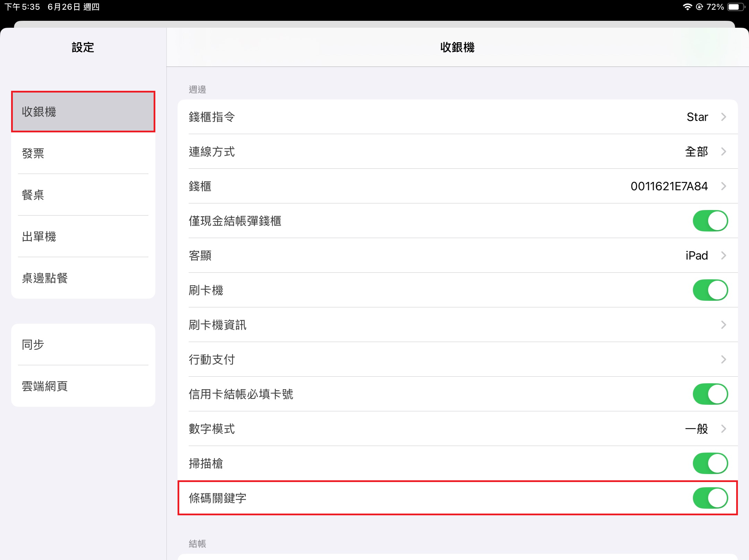Toggle the 掃描槍 switch
The image size is (749, 560).
click(710, 463)
